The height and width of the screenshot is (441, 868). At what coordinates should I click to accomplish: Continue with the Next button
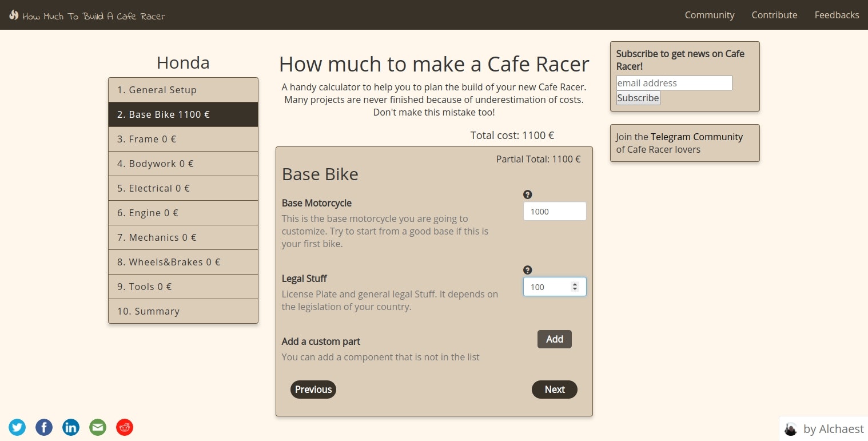(x=555, y=390)
